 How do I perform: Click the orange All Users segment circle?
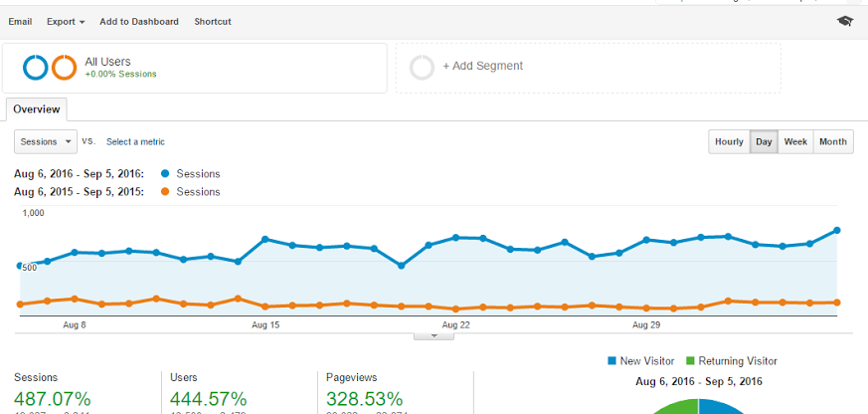(x=65, y=67)
